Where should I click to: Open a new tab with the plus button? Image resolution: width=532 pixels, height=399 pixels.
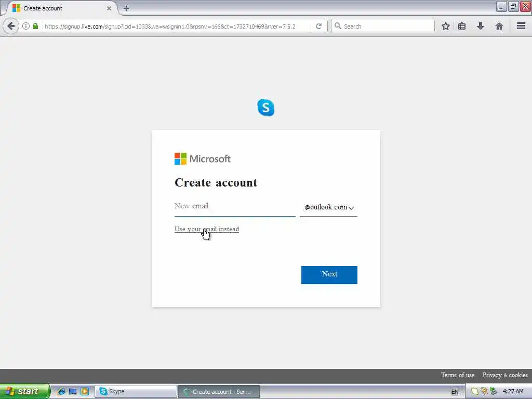[126, 8]
